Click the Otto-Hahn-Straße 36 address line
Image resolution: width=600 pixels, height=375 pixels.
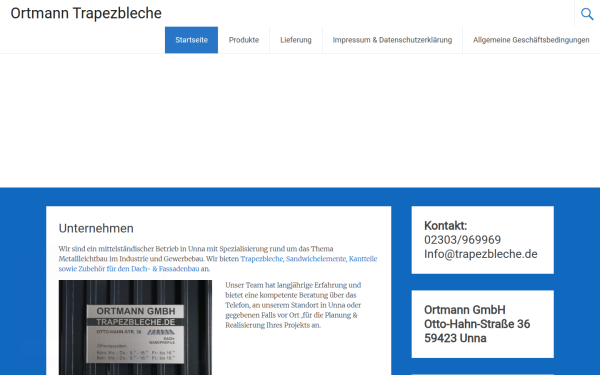(477, 324)
